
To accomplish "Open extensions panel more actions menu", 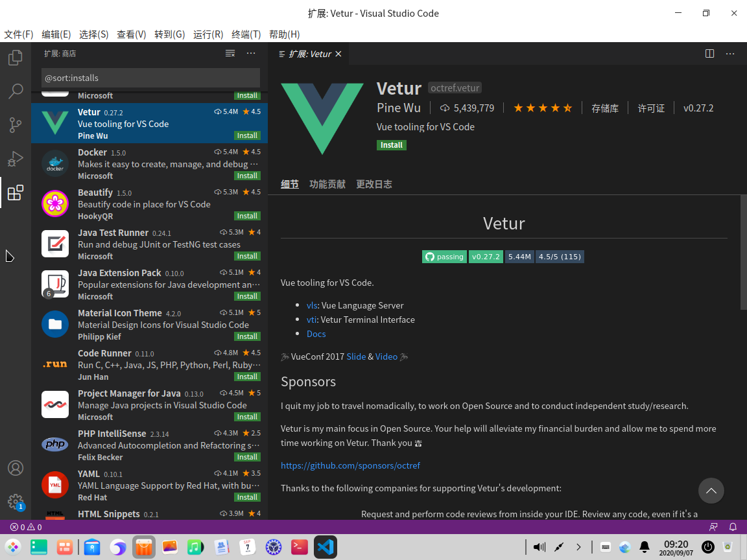I will (251, 53).
